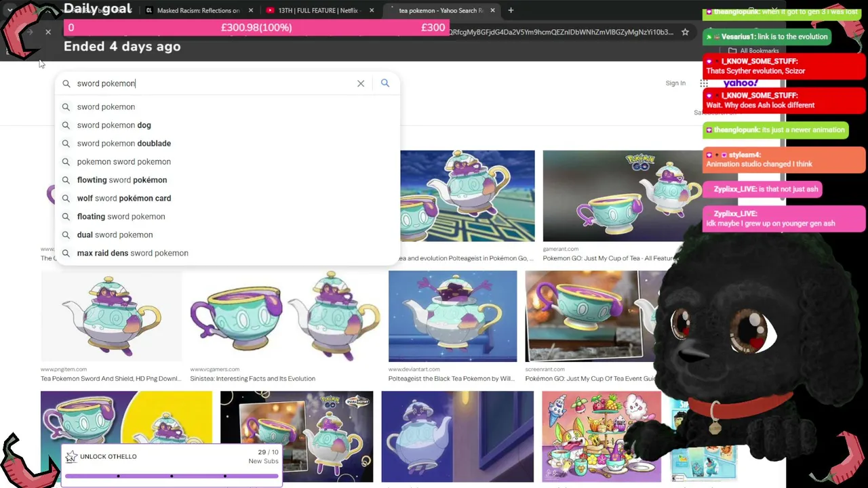Open 'Sinistea: Interesting Facts and Its Evolution' title

coord(252,379)
